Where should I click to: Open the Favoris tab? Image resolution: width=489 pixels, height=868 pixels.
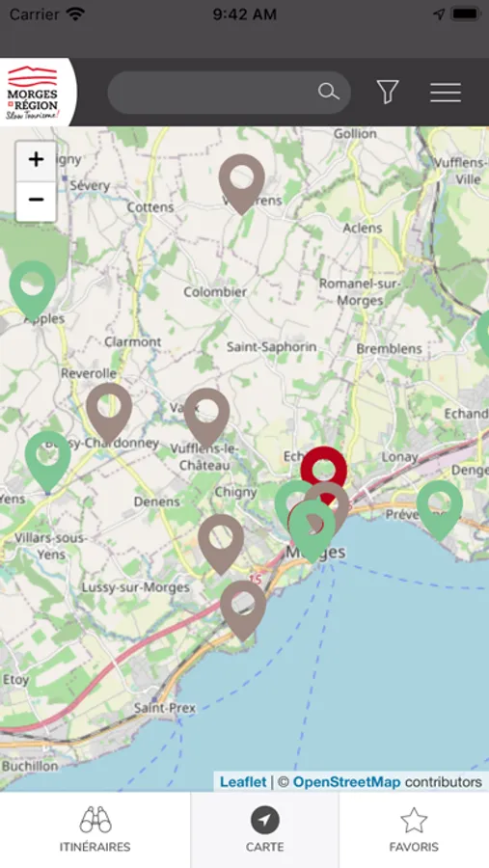[414, 829]
